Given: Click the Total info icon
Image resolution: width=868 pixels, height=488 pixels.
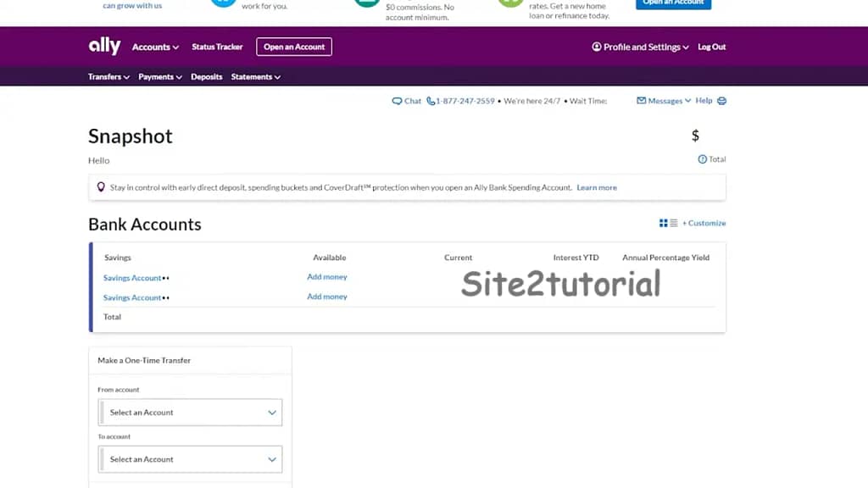Looking at the screenshot, I should coord(703,159).
